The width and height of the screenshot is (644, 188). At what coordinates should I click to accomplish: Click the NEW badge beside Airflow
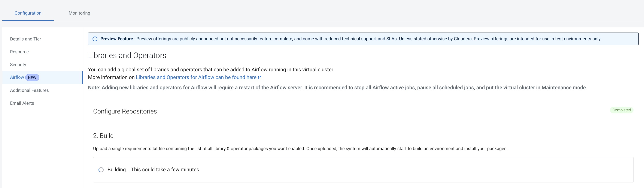[x=32, y=78]
